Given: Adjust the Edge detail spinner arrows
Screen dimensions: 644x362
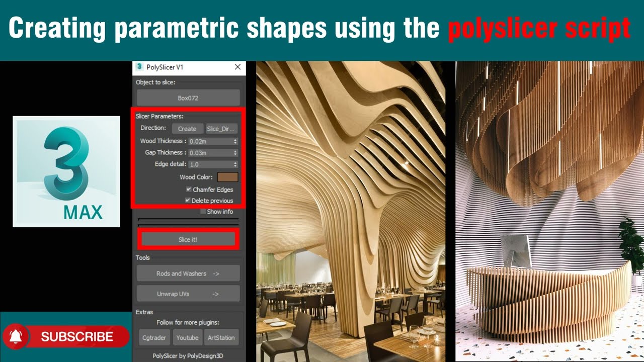Looking at the screenshot, I should (x=235, y=164).
